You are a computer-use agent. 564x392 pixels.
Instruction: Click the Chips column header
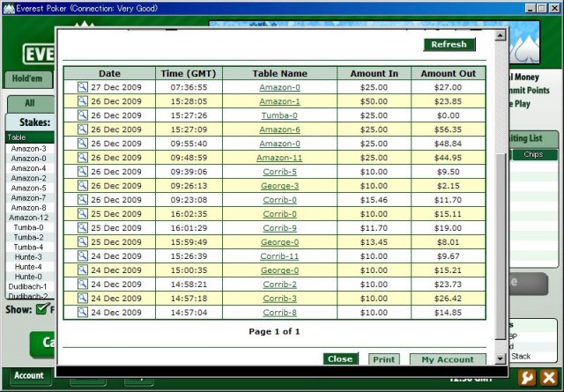click(x=533, y=154)
